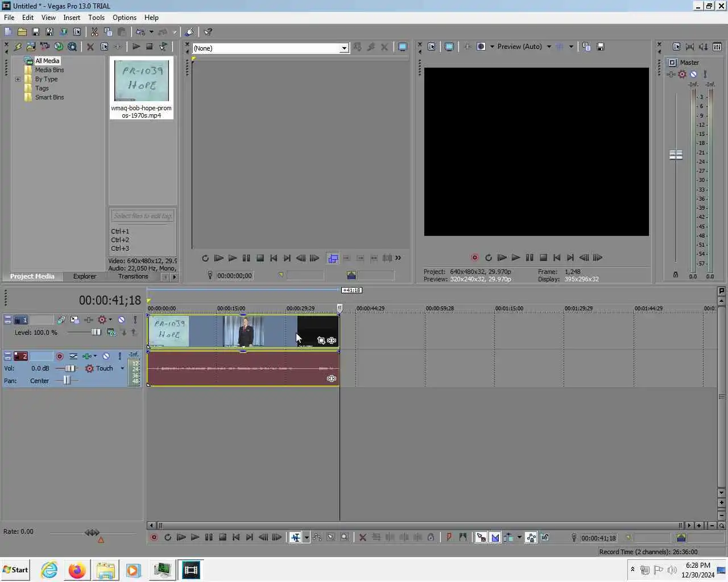Screen dimensions: 728x582
Task: Open Firefox from the taskbar
Action: [x=77, y=570]
